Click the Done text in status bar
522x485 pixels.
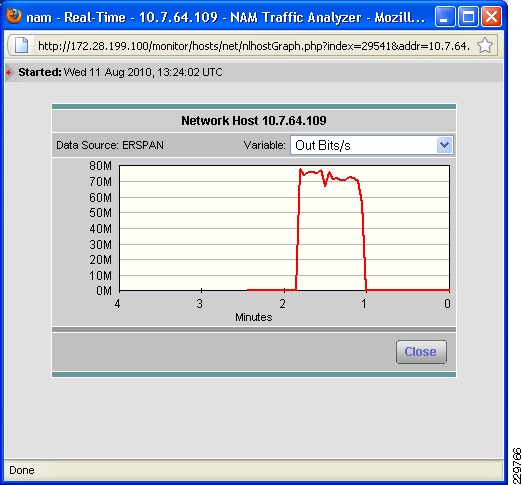pyautogui.click(x=22, y=470)
